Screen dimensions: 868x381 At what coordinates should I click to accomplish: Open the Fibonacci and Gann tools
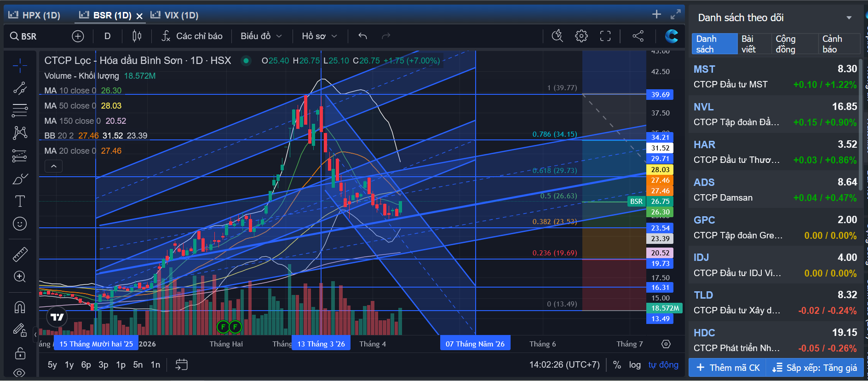click(20, 110)
